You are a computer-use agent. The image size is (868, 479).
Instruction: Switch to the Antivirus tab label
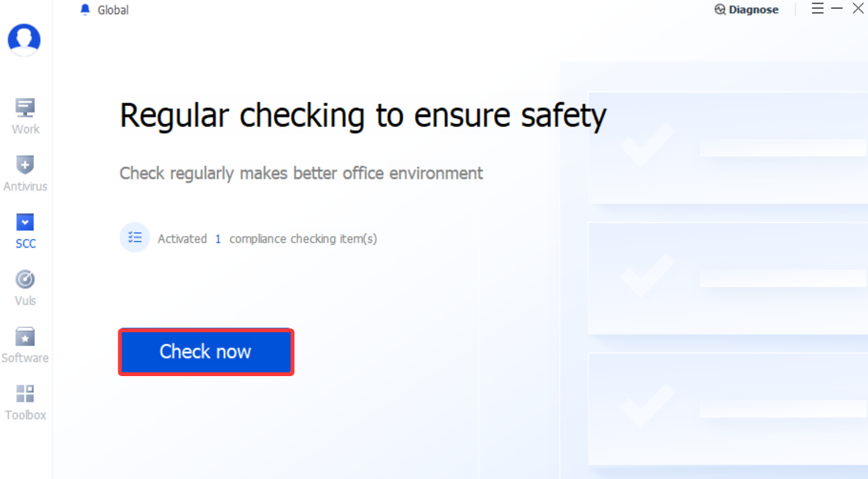tap(25, 186)
